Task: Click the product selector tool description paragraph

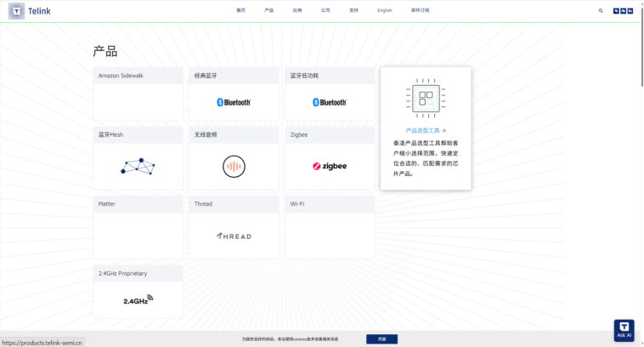Action: tap(426, 158)
